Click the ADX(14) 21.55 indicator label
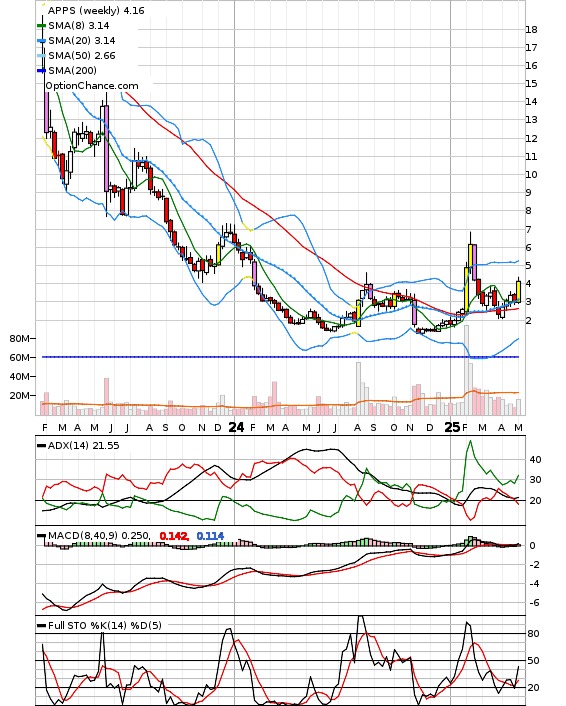 84,446
